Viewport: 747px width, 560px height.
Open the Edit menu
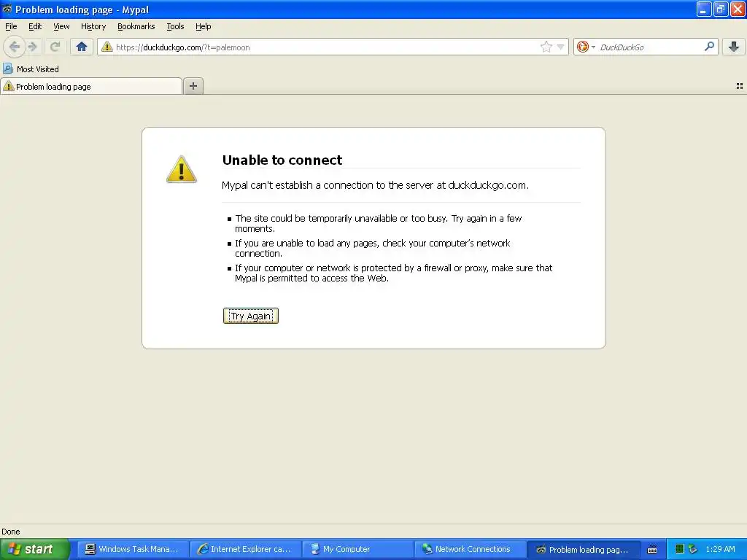(x=35, y=27)
